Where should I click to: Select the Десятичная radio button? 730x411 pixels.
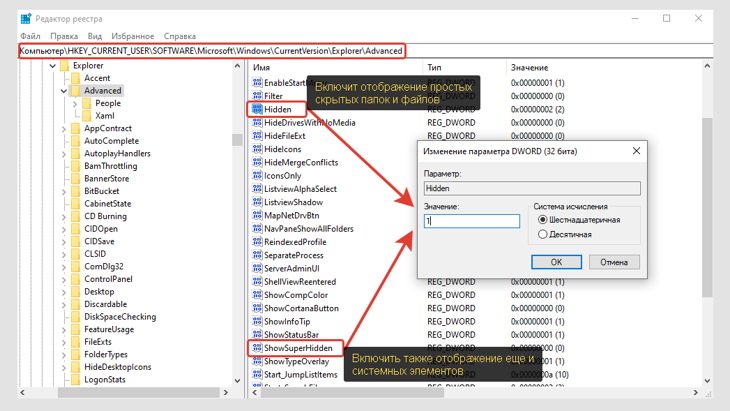pyautogui.click(x=542, y=234)
